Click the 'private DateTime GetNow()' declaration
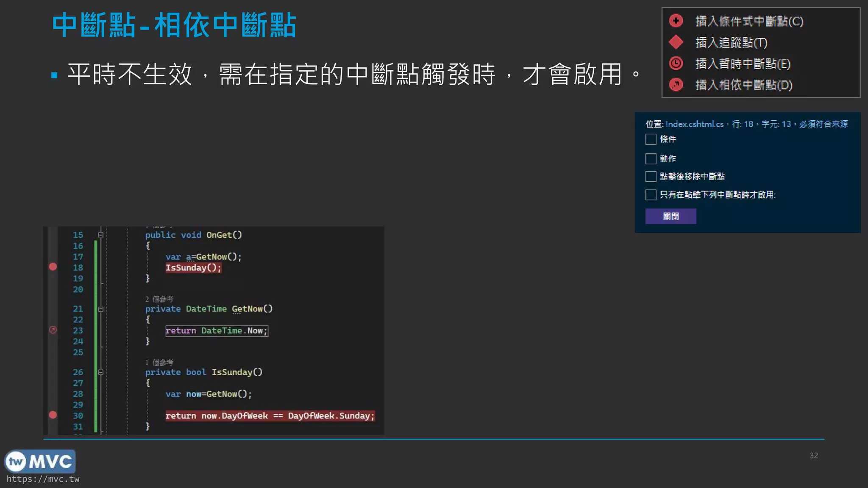This screenshot has height=488, width=868. (x=209, y=309)
